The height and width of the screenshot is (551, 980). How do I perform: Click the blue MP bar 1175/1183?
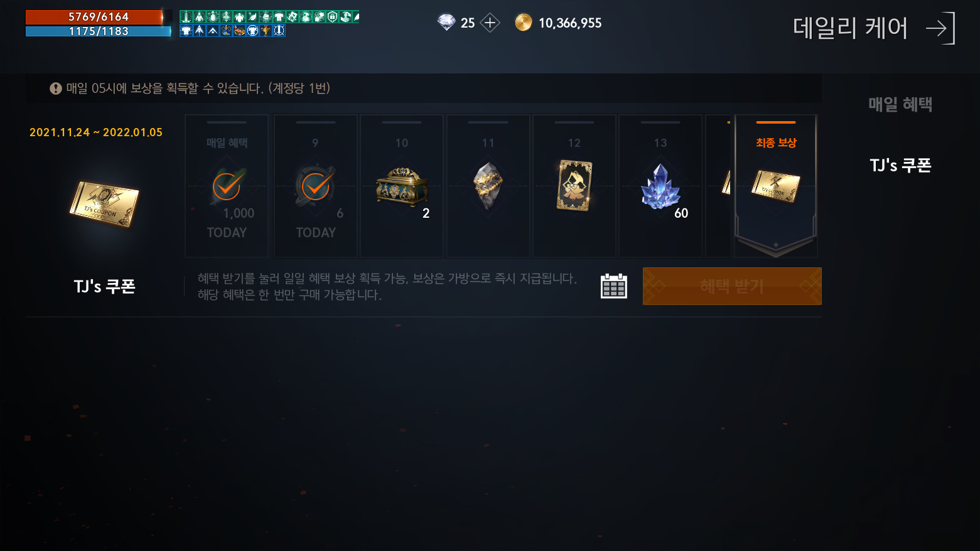click(98, 31)
